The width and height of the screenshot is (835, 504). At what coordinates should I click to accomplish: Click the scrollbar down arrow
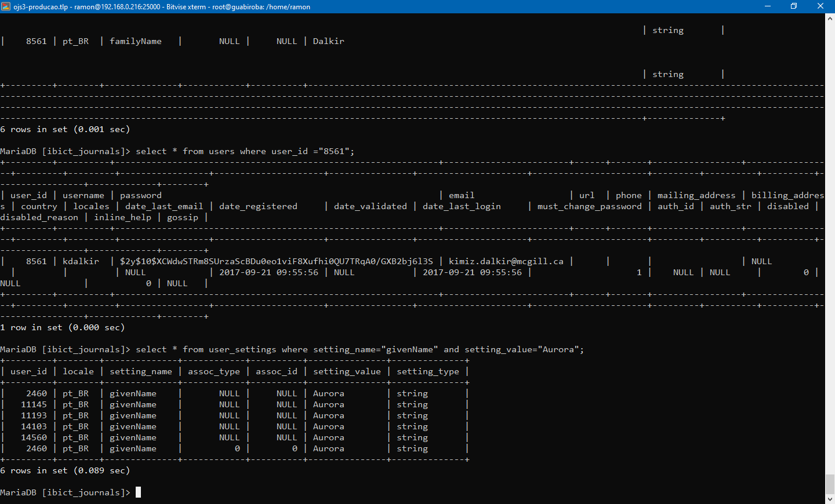830,498
